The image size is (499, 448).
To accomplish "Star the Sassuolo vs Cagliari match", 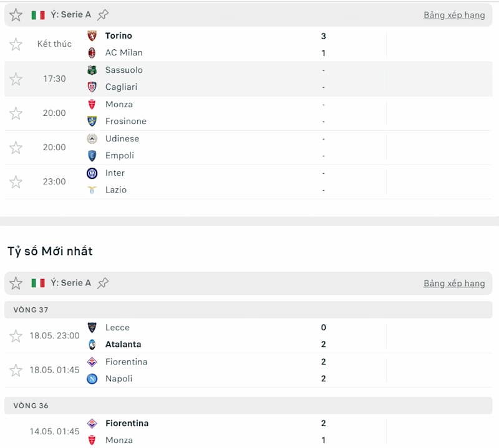I will pyautogui.click(x=16, y=79).
